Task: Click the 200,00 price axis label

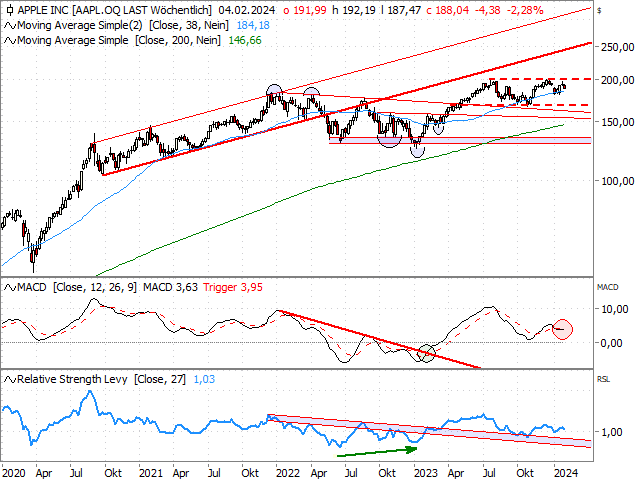Action: coord(618,80)
